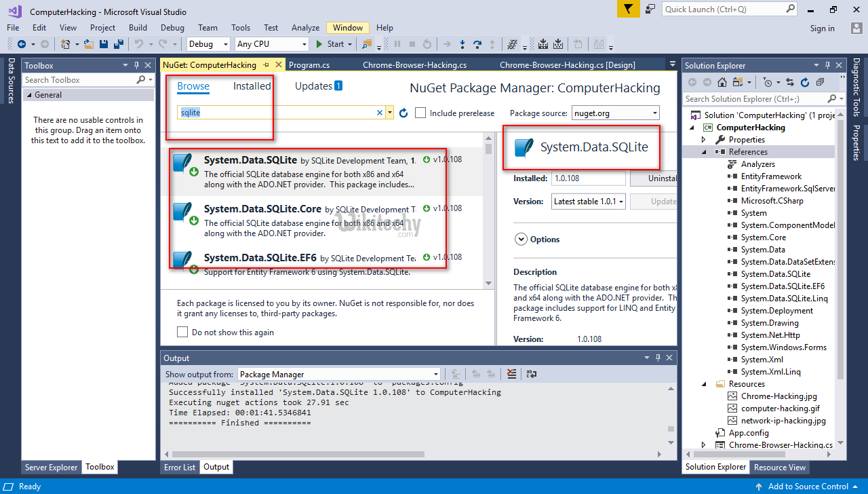The height and width of the screenshot is (494, 868).
Task: Click Collapse All in Solution Explorer
Action: click(820, 82)
